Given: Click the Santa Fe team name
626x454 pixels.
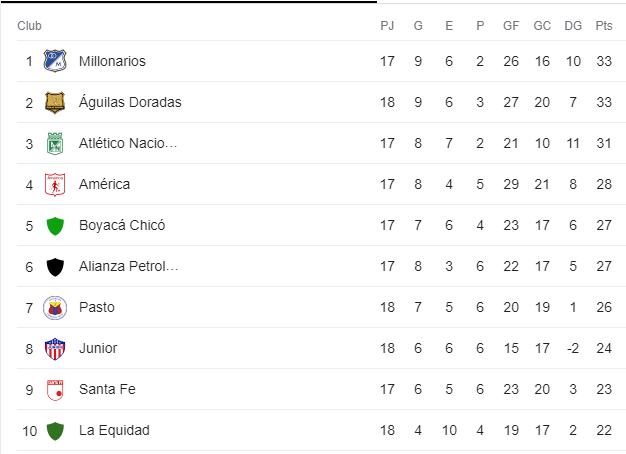Looking at the screenshot, I should 107,389.
